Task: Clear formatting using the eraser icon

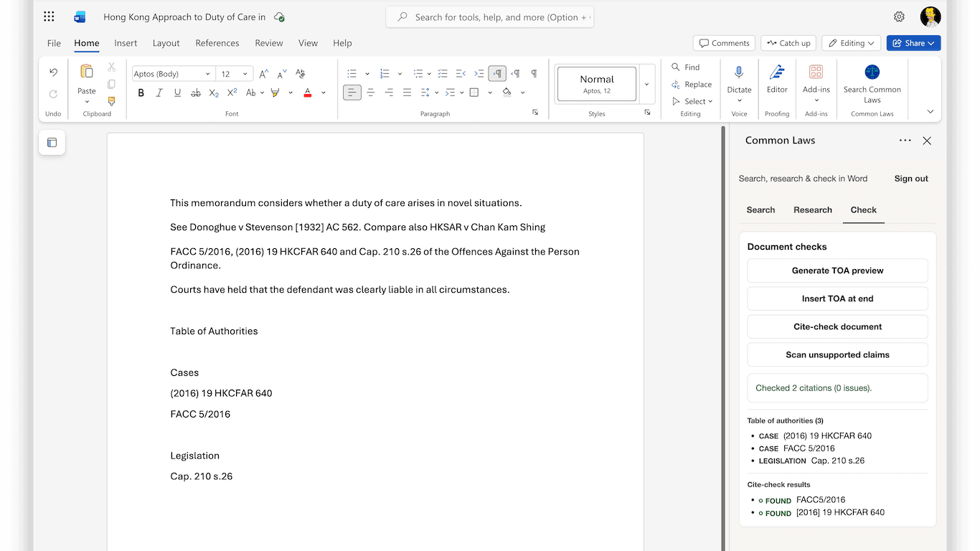Action: click(x=301, y=73)
